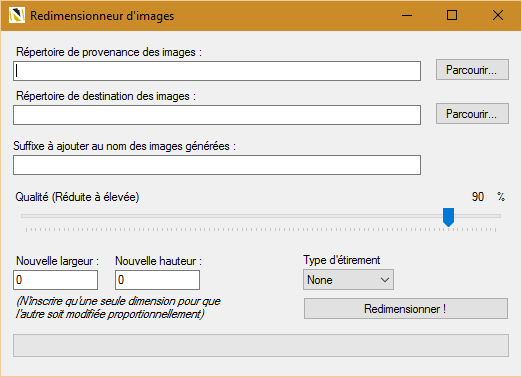Minimize the Redimensionneur d'images window

tap(407, 15)
